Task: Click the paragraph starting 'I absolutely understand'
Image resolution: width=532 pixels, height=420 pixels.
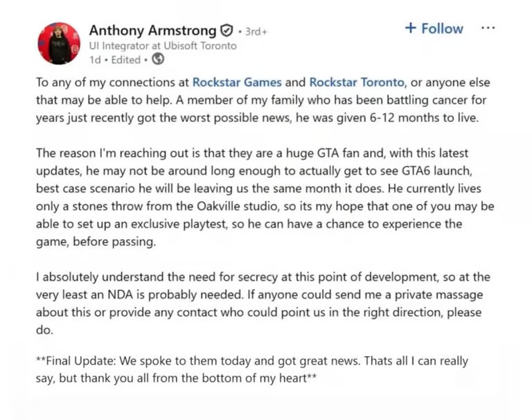Action: [x=263, y=304]
